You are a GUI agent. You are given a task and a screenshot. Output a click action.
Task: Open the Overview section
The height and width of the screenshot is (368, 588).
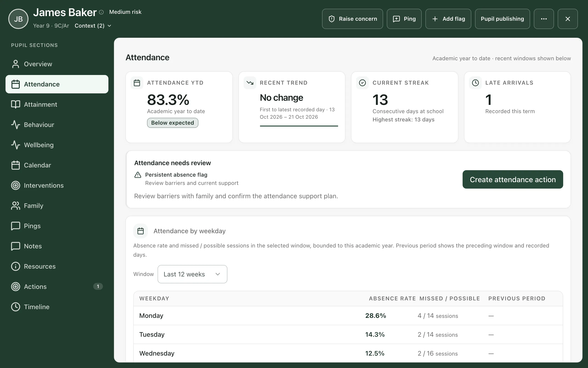[x=57, y=64]
